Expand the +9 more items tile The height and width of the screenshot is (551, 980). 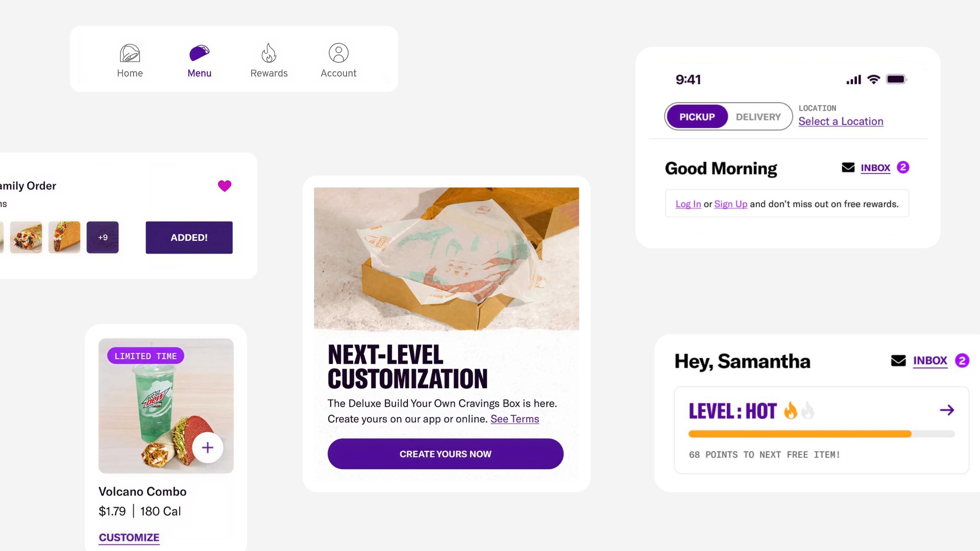(x=103, y=237)
